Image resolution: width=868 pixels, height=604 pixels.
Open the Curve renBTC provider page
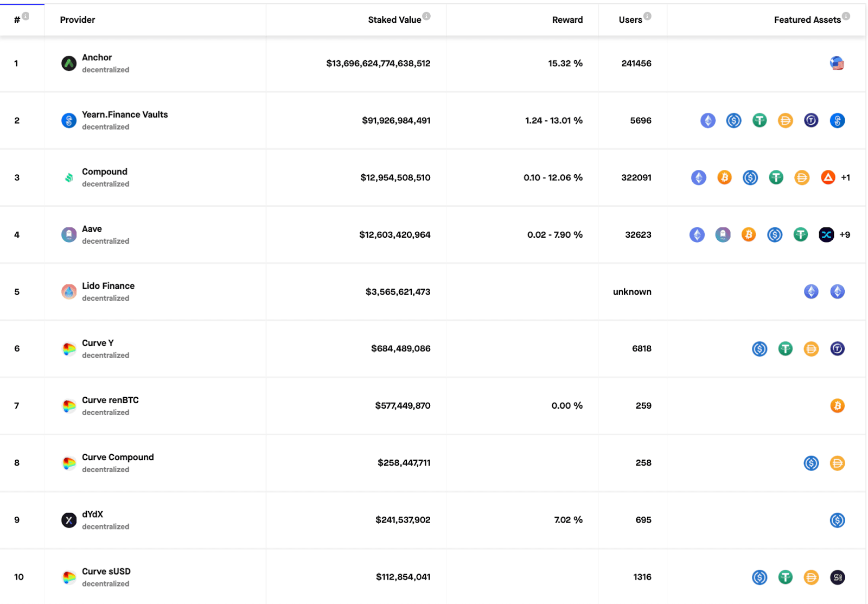tap(110, 400)
